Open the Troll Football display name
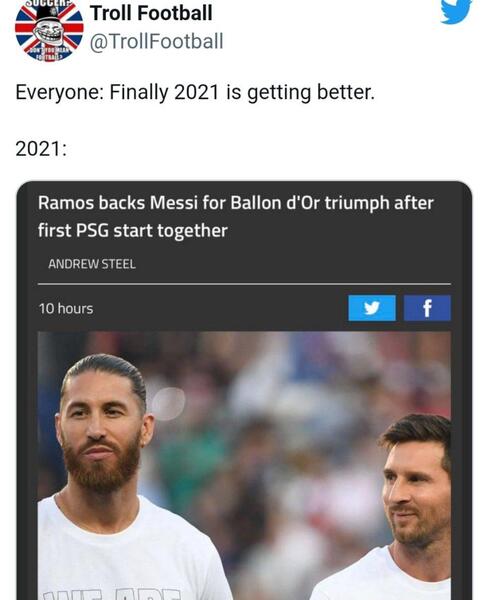 click(x=151, y=13)
